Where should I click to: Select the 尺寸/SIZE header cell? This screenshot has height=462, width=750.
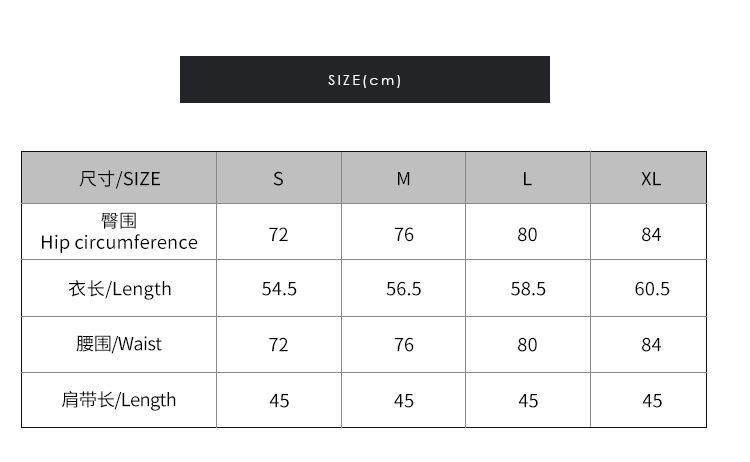pos(119,179)
